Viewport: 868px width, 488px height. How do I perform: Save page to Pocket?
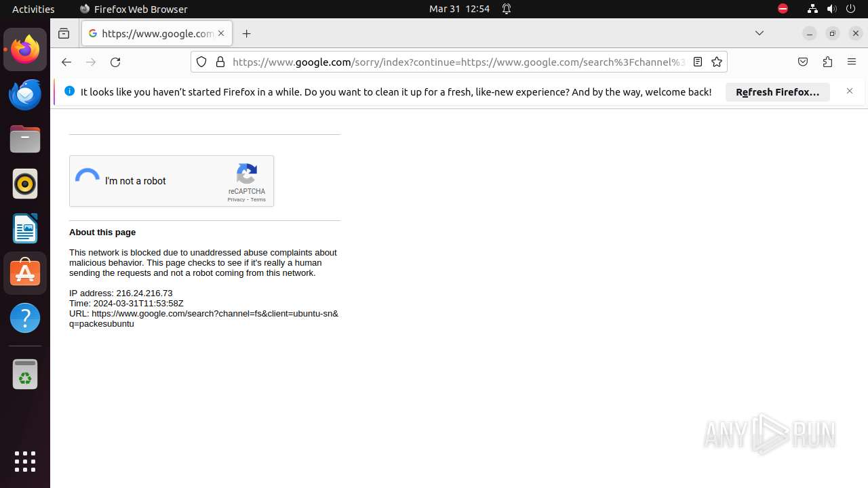[803, 62]
